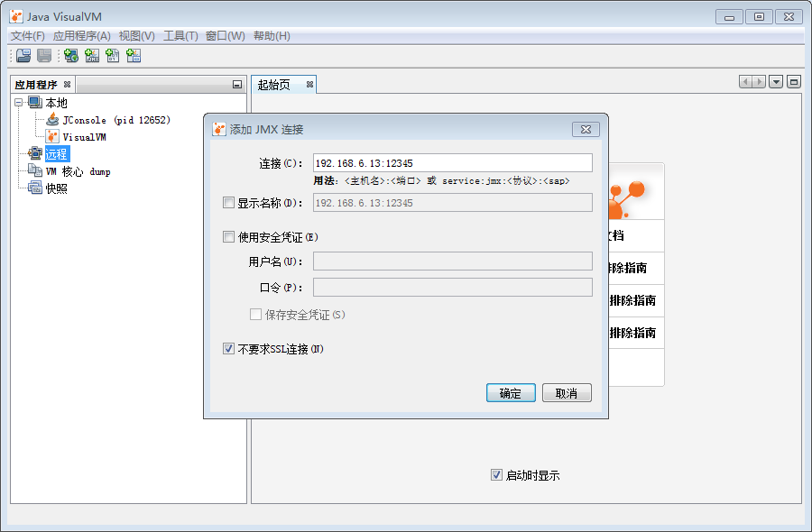
Task: Open the 工具(T) menu
Action: click(x=180, y=36)
